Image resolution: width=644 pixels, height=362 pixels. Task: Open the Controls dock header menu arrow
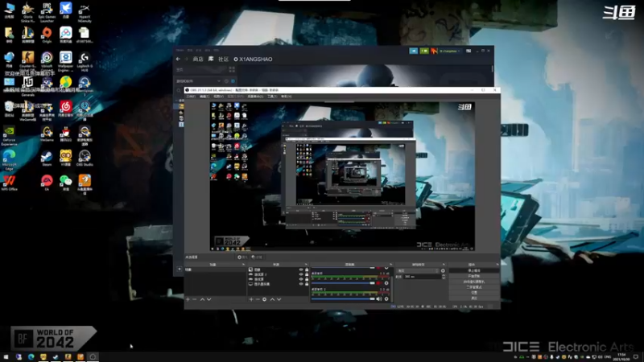[497, 265]
